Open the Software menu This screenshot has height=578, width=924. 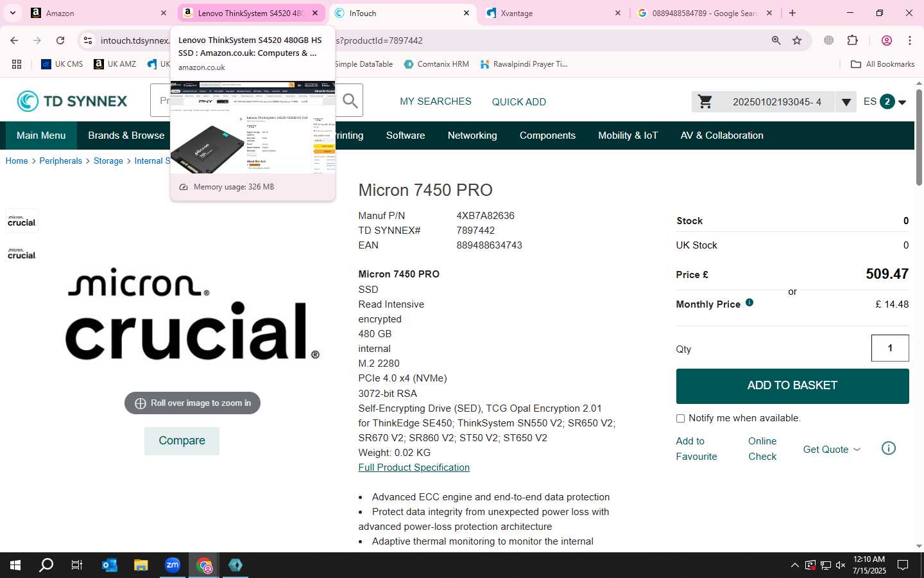(406, 136)
